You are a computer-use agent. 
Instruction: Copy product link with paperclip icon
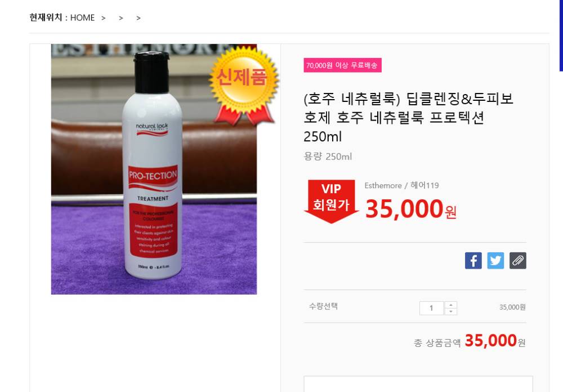point(518,260)
